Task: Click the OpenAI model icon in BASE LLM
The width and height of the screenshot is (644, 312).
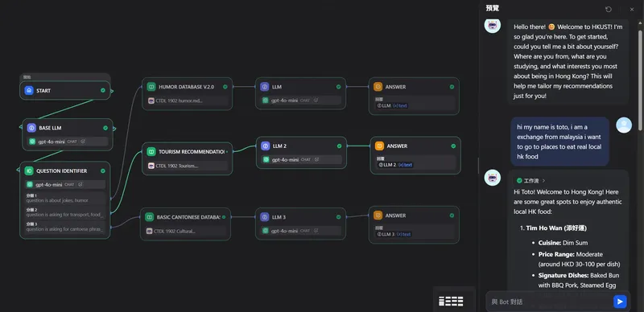Action: click(x=32, y=142)
